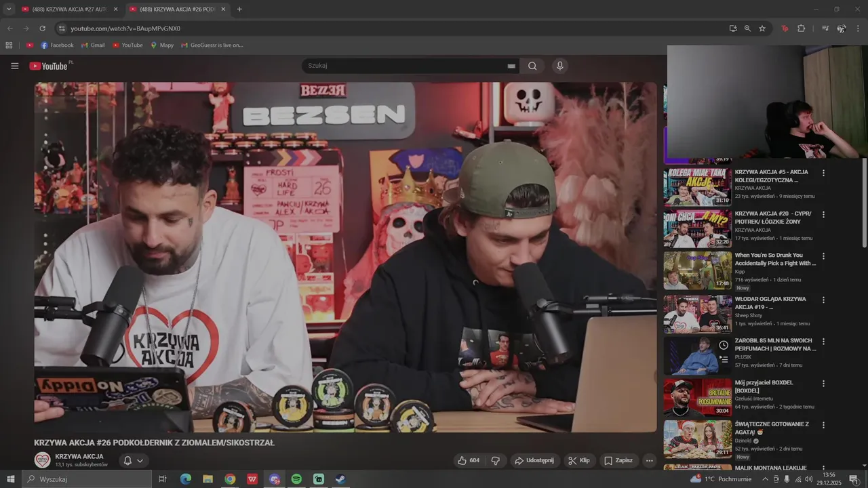Open the GeoGuessr is live bookmark
The width and height of the screenshot is (868, 488).
pyautogui.click(x=212, y=45)
